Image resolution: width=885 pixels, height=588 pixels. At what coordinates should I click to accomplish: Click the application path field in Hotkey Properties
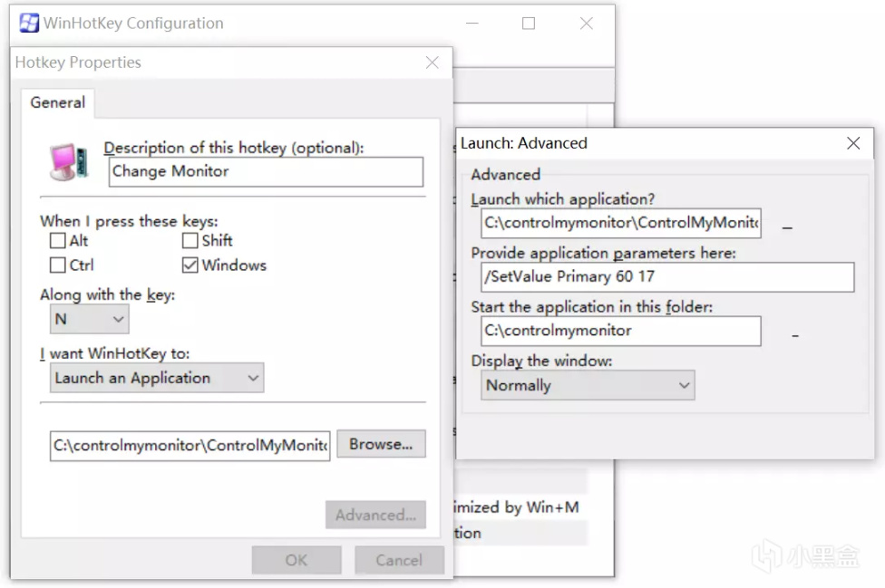coord(190,446)
